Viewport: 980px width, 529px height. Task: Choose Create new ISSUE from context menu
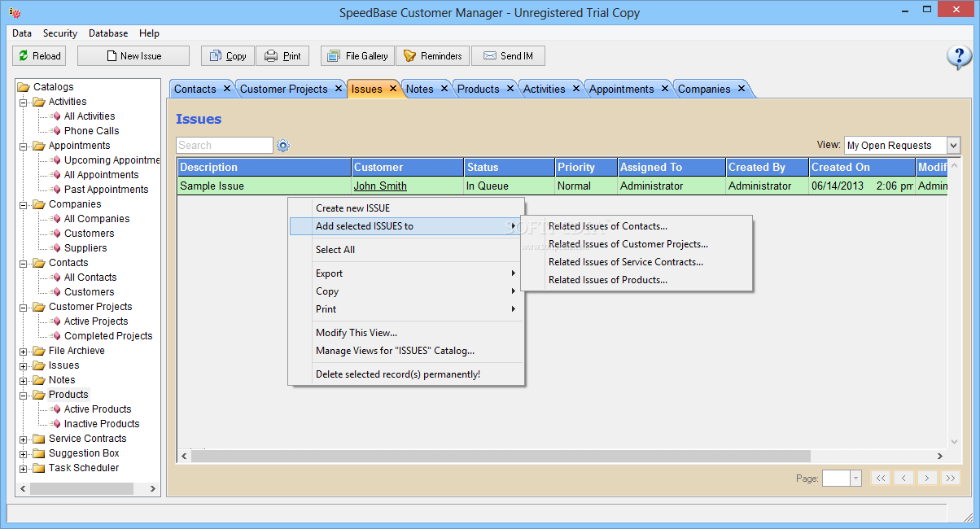(407, 208)
